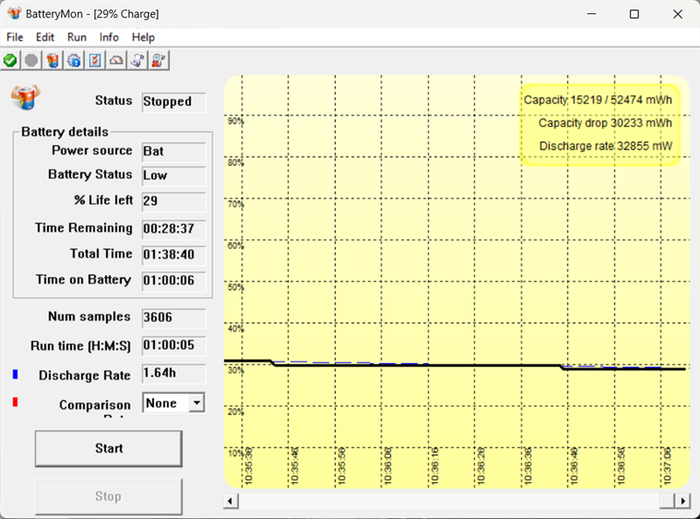This screenshot has height=519, width=700.
Task: Click the BatteryMon logo in left panel
Action: coord(26,97)
